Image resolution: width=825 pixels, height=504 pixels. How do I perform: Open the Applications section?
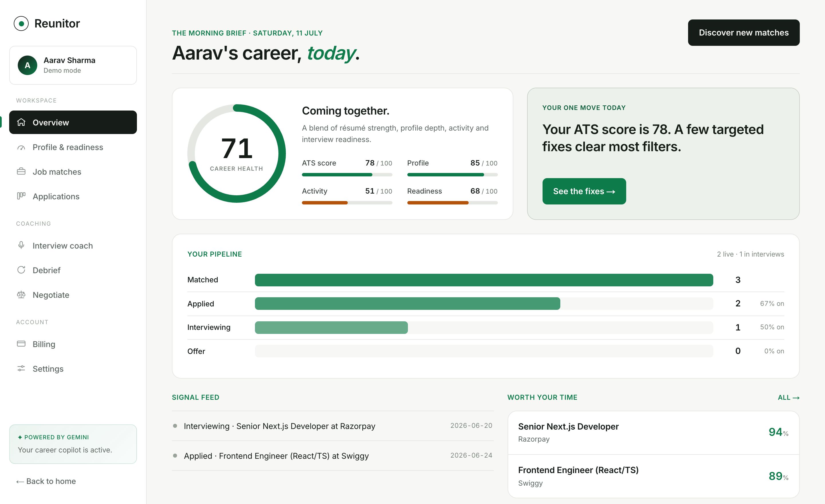(x=73, y=196)
